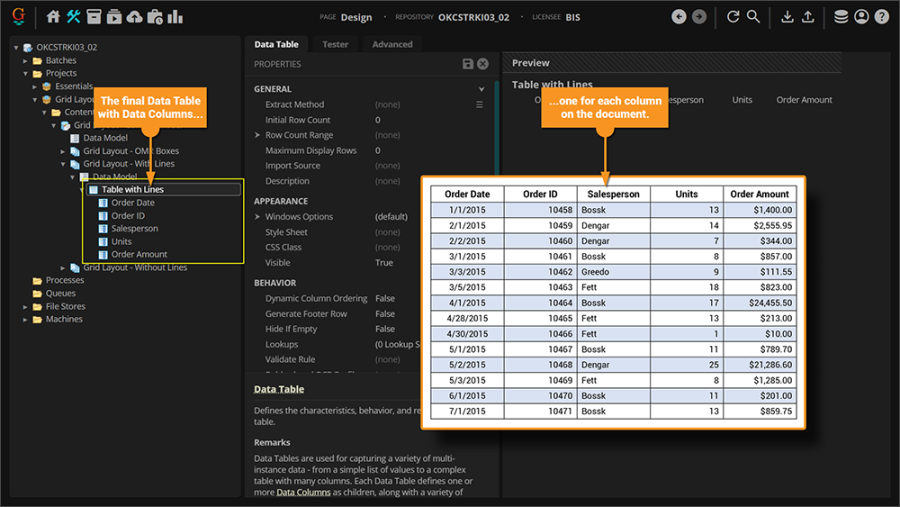Select the Salesperson column in tree
This screenshot has width=900, height=507.
click(x=134, y=229)
